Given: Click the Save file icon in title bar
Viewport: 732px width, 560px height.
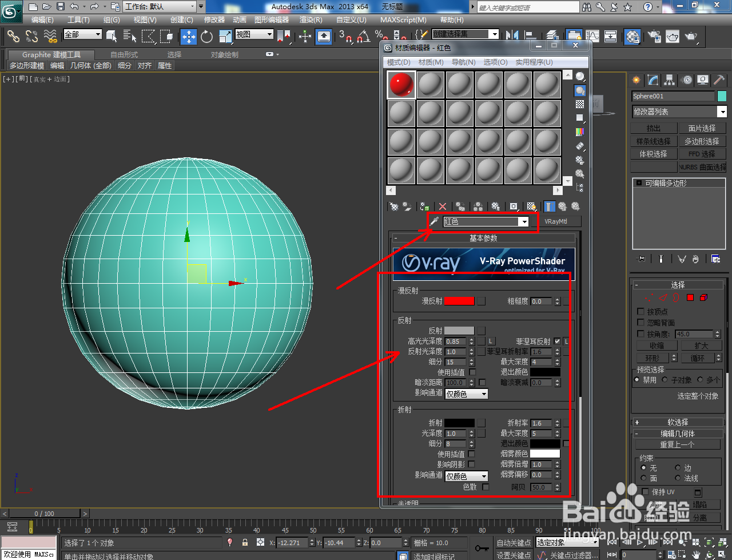Looking at the screenshot, I should point(61,7).
